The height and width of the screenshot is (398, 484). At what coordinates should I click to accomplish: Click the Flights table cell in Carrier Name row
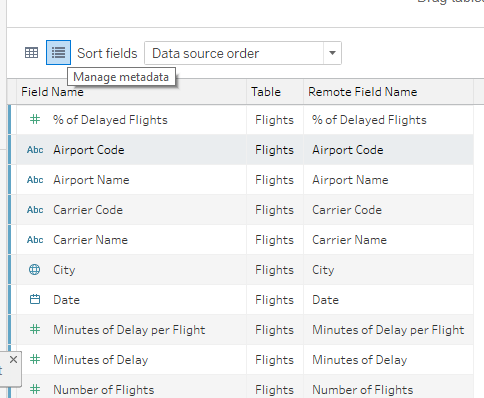click(x=275, y=240)
